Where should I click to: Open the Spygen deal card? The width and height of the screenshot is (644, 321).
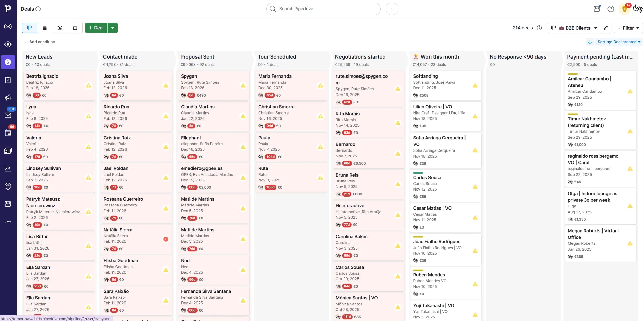(x=214, y=86)
